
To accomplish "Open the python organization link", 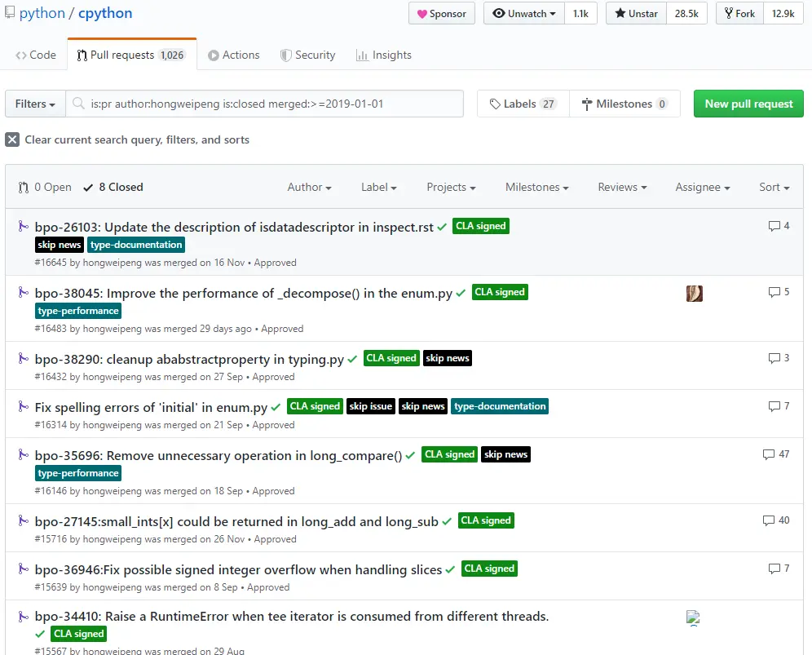I will 42,13.
